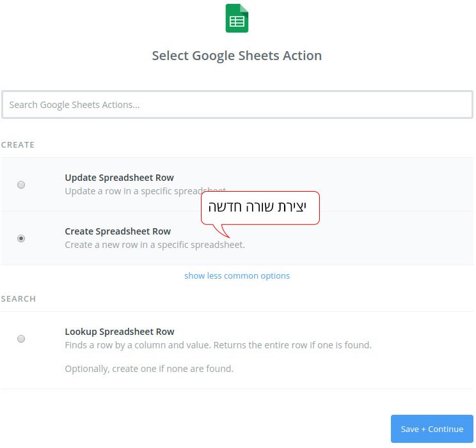The image size is (476, 448).
Task: Choose the Update Spreadsheet Row title
Action: coord(119,178)
